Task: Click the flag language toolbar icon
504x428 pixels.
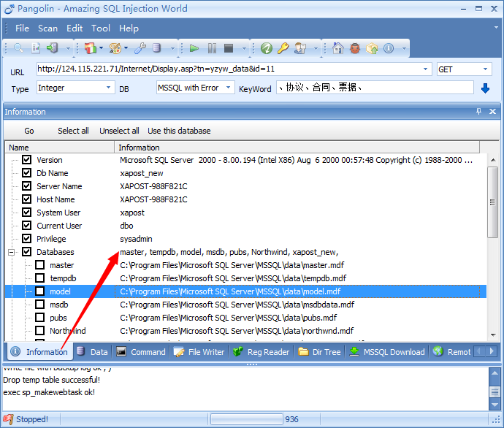Action: 91,48
